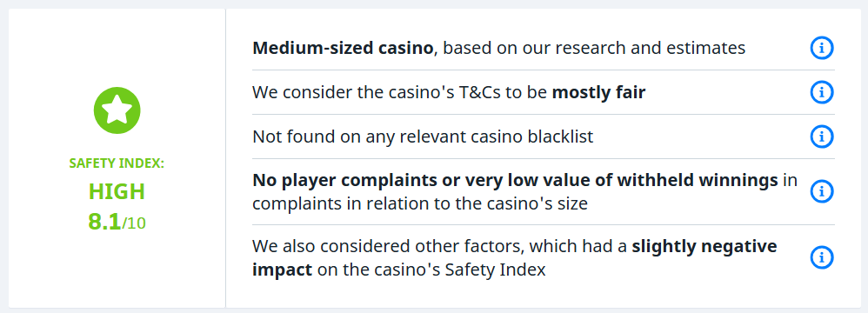
Task: Click the HIGH rating text
Action: click(x=117, y=192)
